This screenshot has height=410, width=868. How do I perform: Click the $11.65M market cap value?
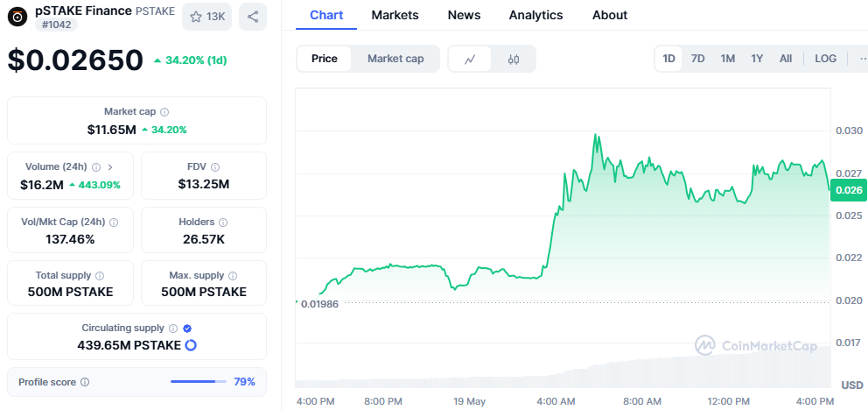pyautogui.click(x=111, y=131)
